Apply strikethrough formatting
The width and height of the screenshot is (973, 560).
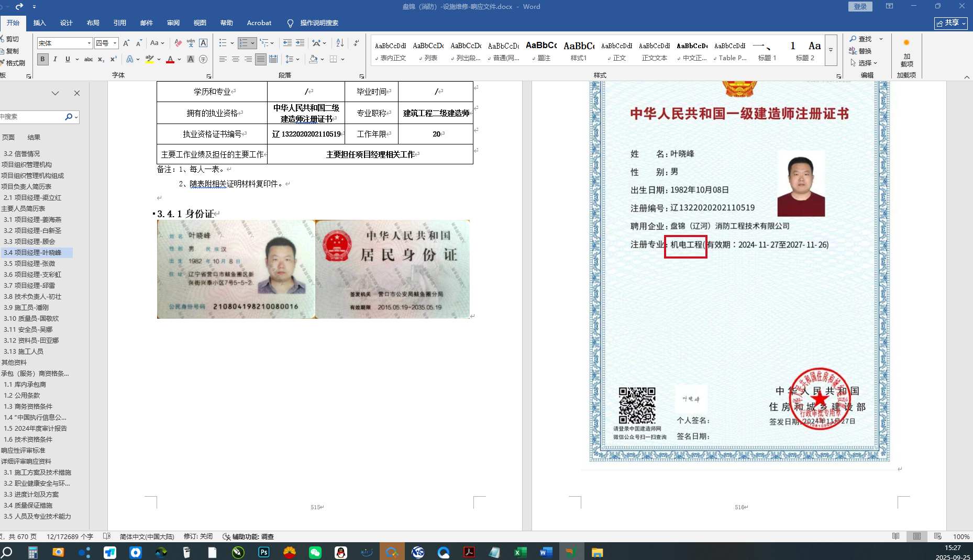pyautogui.click(x=89, y=59)
